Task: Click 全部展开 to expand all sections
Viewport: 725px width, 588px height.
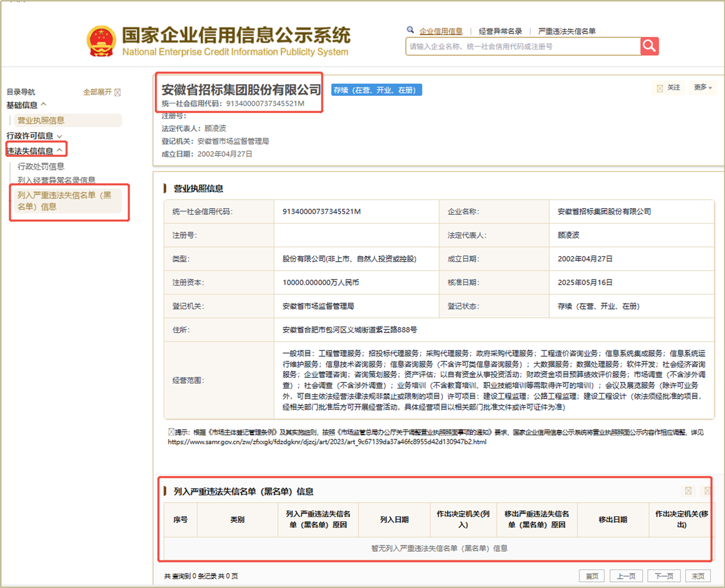Action: pos(102,92)
